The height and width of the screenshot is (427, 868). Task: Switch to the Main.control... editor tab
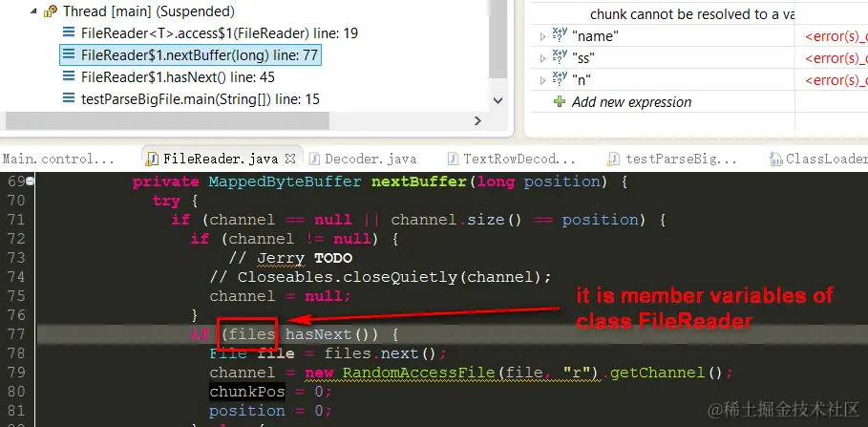click(58, 159)
